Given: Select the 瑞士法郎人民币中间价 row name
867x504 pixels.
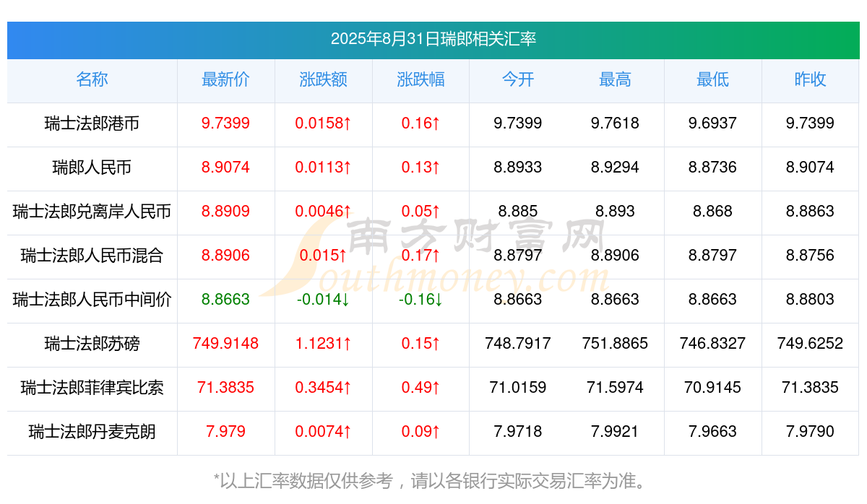Looking at the screenshot, I should 92,300.
